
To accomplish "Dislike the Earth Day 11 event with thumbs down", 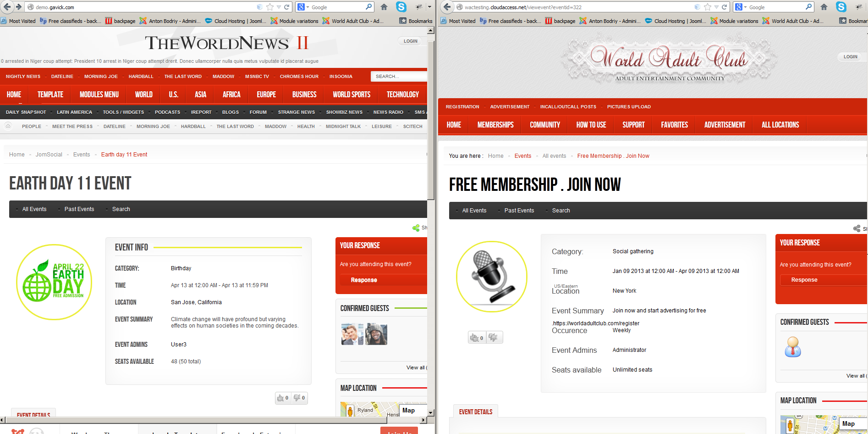I will [x=299, y=398].
